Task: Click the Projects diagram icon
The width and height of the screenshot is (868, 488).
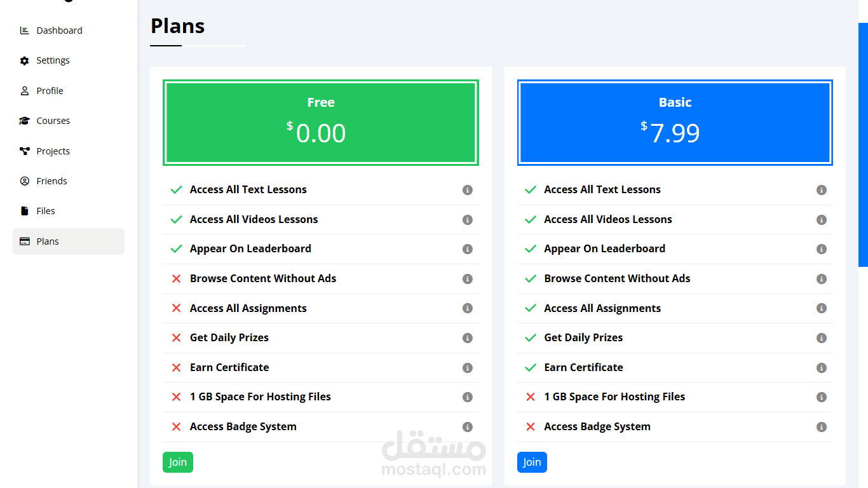Action: [25, 151]
